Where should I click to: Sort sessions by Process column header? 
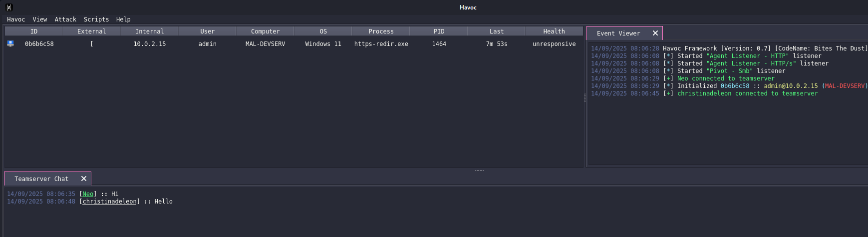381,31
